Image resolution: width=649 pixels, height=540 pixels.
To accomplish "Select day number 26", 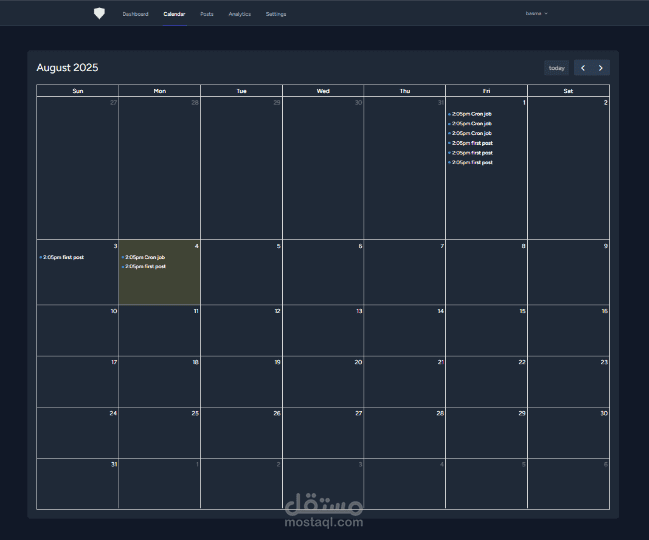I will pos(277,413).
